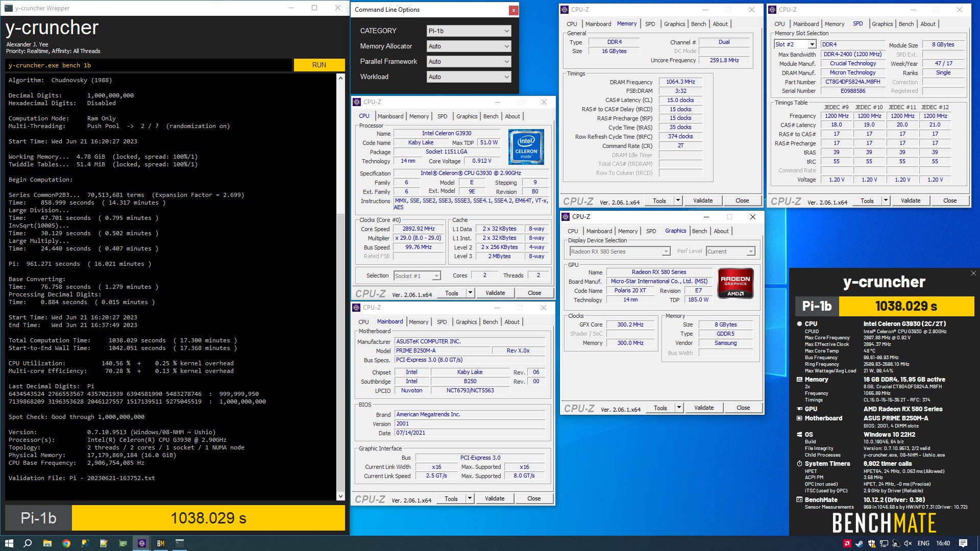This screenshot has height=551, width=980.
Task: Click the y-cruncher output scroll-up arrow
Action: tap(340, 78)
